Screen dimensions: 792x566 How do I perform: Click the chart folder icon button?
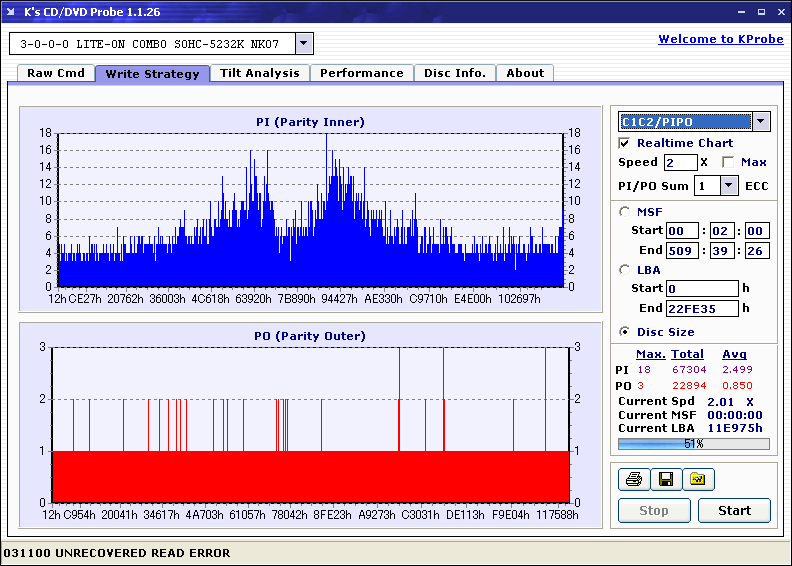click(698, 480)
